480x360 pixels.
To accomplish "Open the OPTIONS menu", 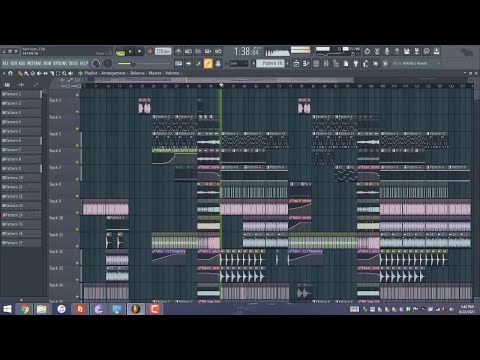I will [60, 63].
